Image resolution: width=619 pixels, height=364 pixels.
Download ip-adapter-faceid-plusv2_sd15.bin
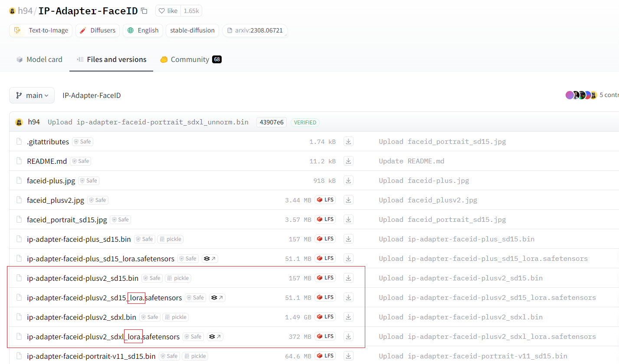click(348, 278)
